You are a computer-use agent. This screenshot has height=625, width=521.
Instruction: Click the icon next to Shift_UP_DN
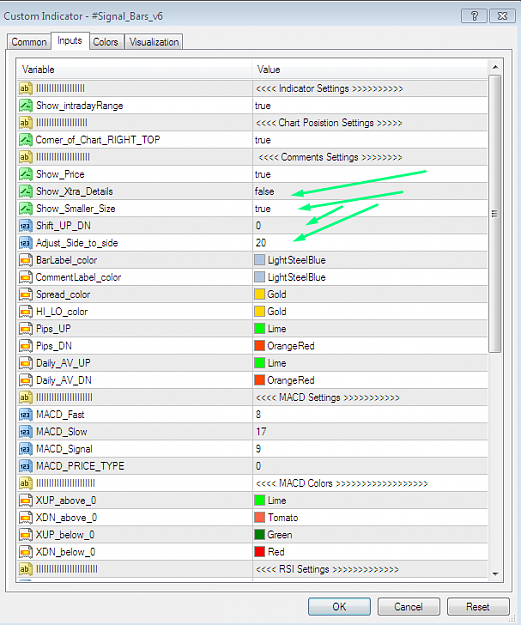tap(26, 226)
